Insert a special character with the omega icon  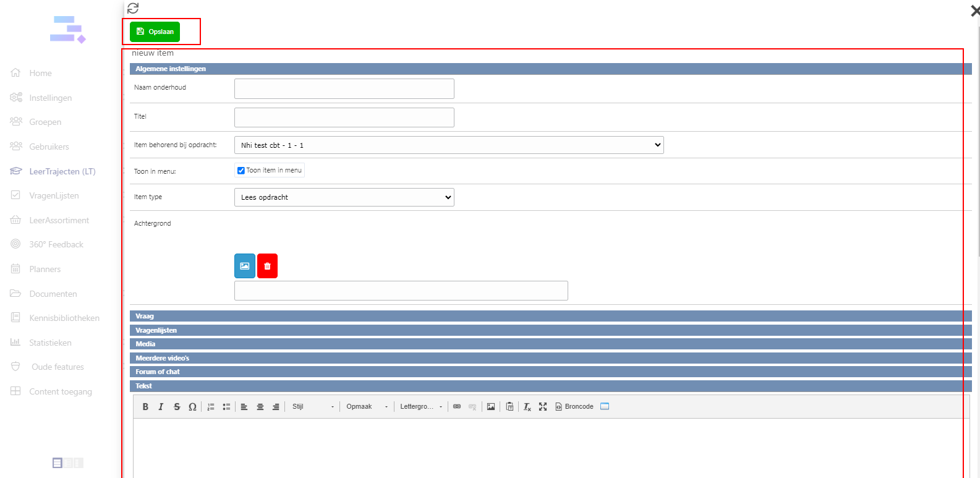[192, 407]
